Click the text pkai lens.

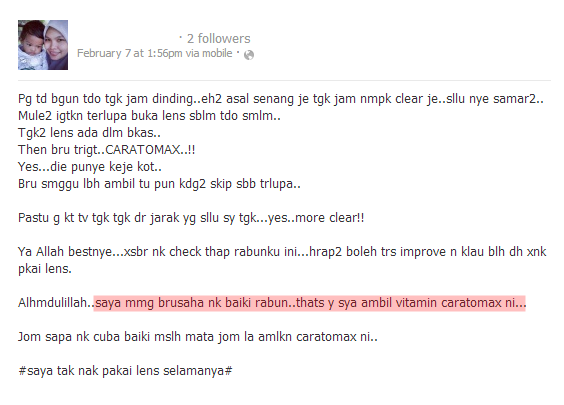click(x=45, y=269)
